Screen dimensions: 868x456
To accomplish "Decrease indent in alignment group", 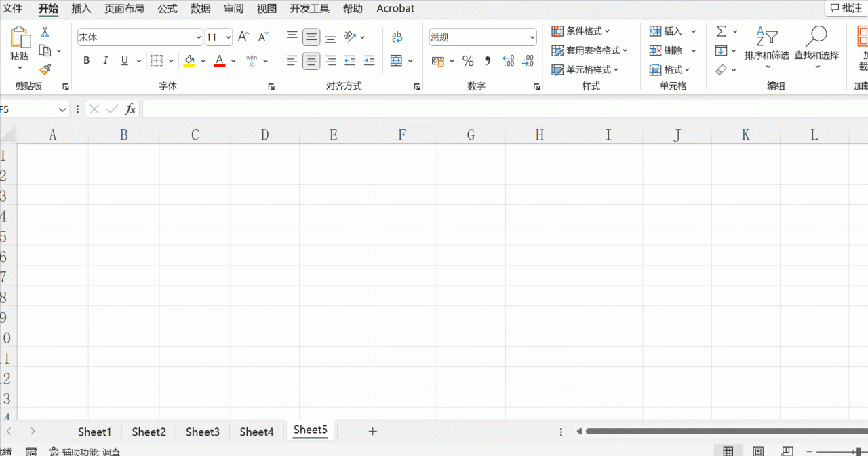I will [350, 61].
